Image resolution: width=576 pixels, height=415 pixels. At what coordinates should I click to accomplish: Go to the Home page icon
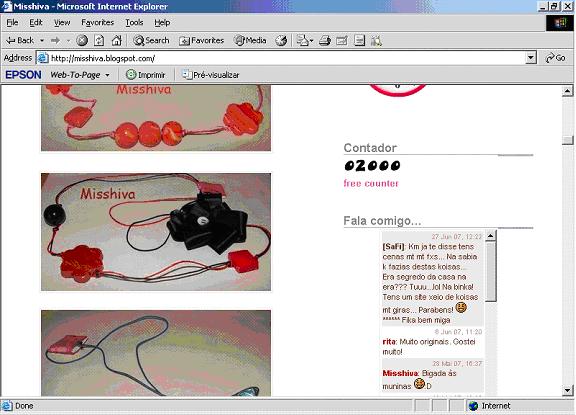[x=116, y=40]
